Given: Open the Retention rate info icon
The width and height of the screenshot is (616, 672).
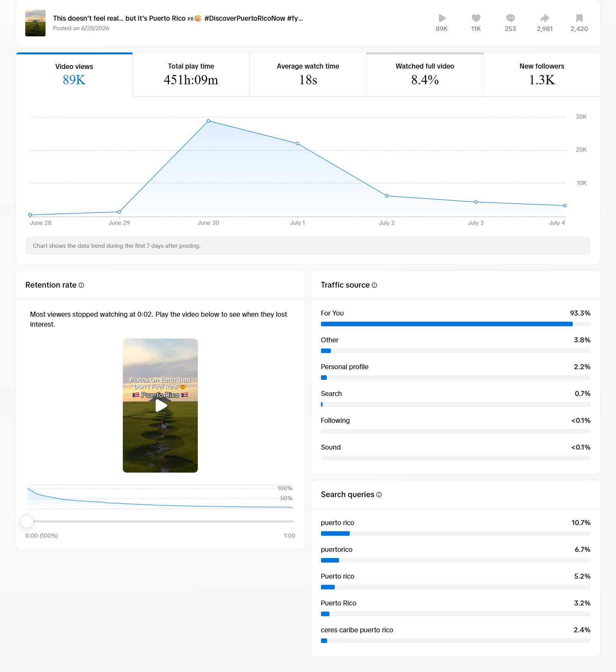Looking at the screenshot, I should coord(81,285).
